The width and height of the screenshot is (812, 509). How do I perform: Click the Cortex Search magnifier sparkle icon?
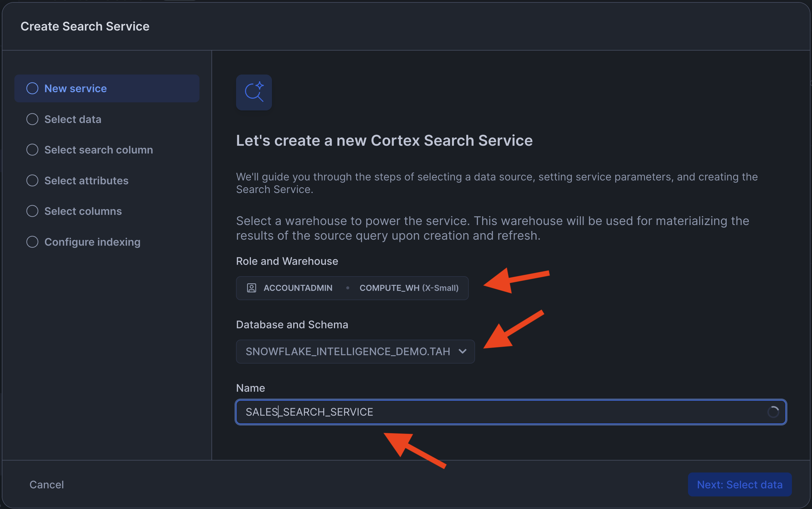[x=254, y=92]
